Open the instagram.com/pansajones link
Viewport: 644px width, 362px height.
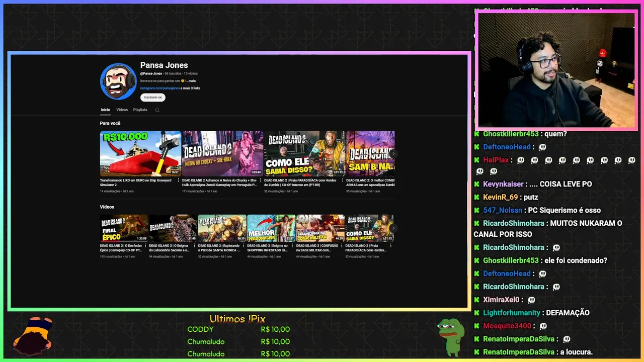point(160,88)
